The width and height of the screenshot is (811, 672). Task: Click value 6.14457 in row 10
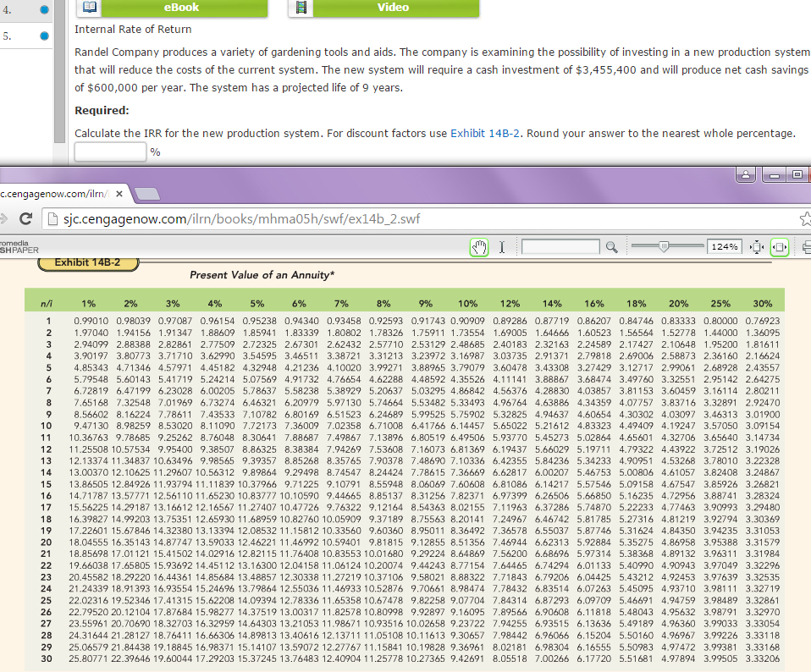[x=467, y=426]
